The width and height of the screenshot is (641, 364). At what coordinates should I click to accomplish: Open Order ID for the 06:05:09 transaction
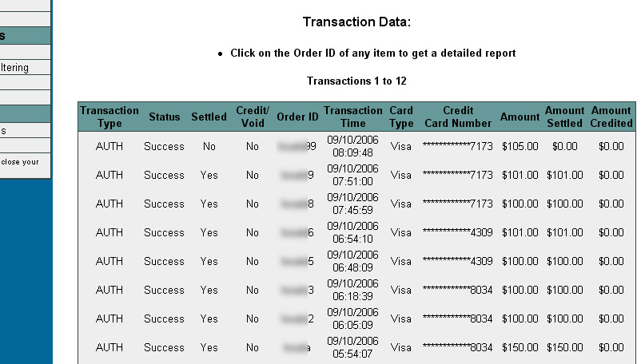click(297, 318)
